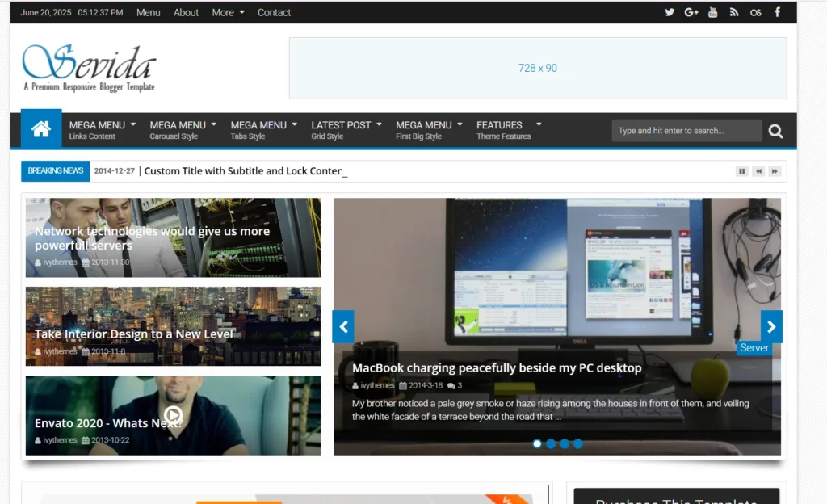Advance the slider with right arrow
The height and width of the screenshot is (504, 827).
point(771,326)
